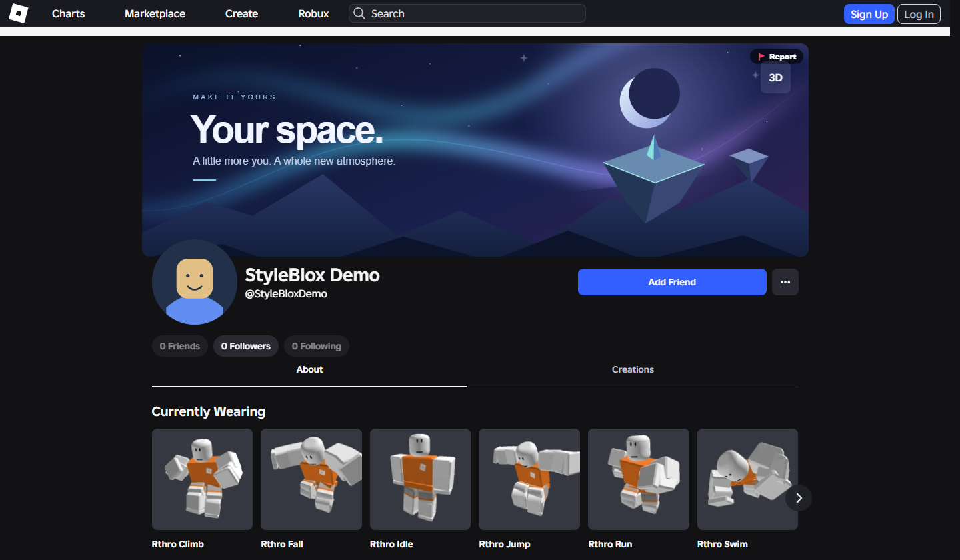The height and width of the screenshot is (560, 960).
Task: Click the @StyleBloxDemo username text
Action: coord(286,293)
